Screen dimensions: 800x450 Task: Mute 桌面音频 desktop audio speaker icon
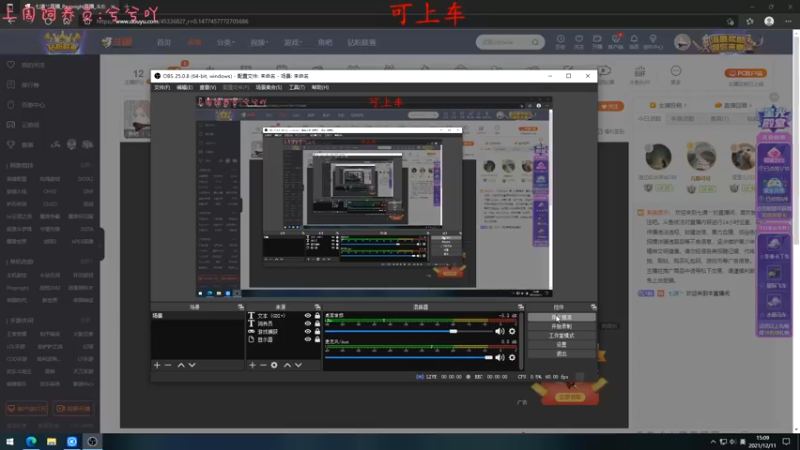point(499,331)
